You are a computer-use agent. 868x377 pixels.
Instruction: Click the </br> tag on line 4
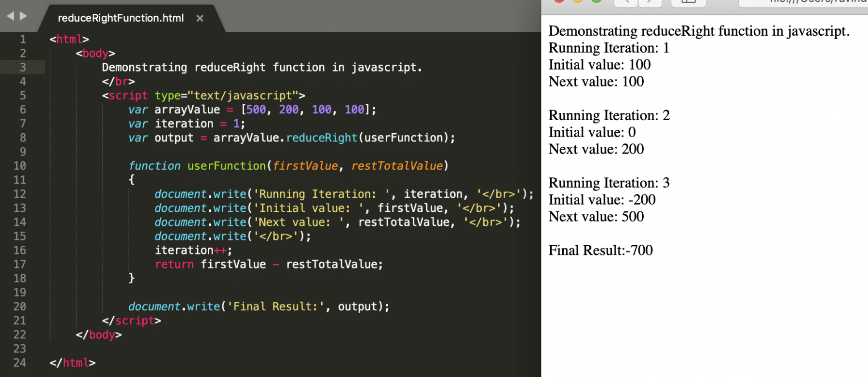pos(119,81)
